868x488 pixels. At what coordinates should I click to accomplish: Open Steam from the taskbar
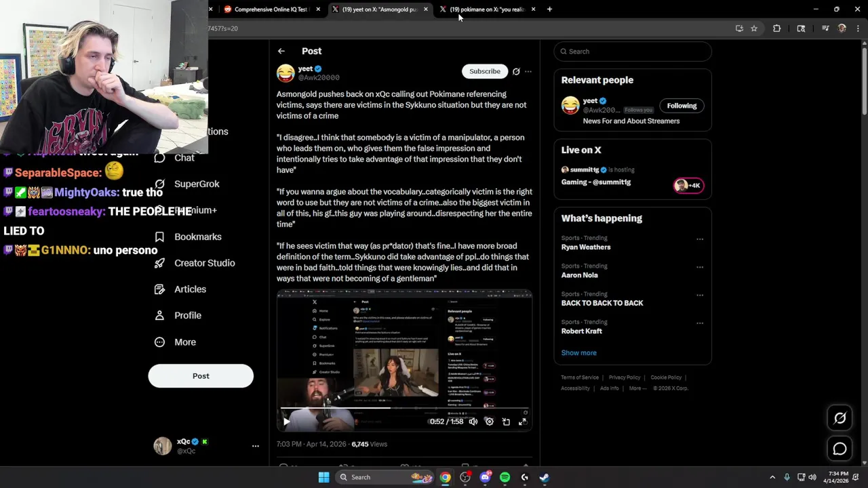point(544,477)
